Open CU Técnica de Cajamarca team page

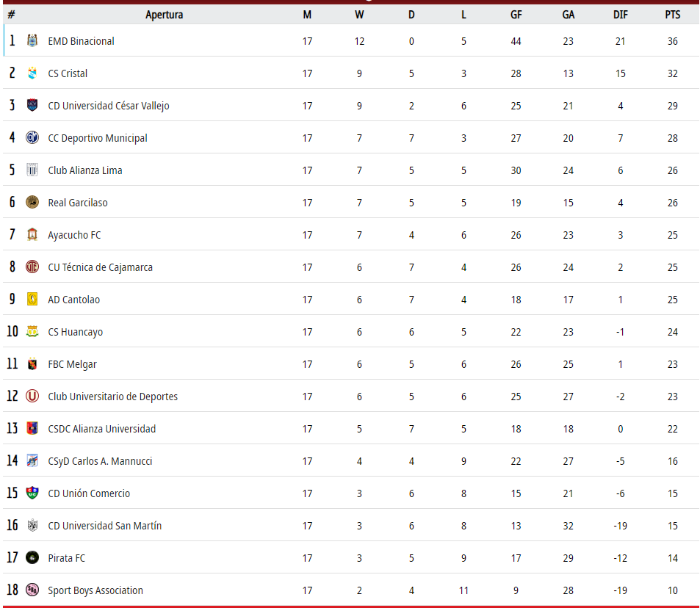pyautogui.click(x=100, y=267)
